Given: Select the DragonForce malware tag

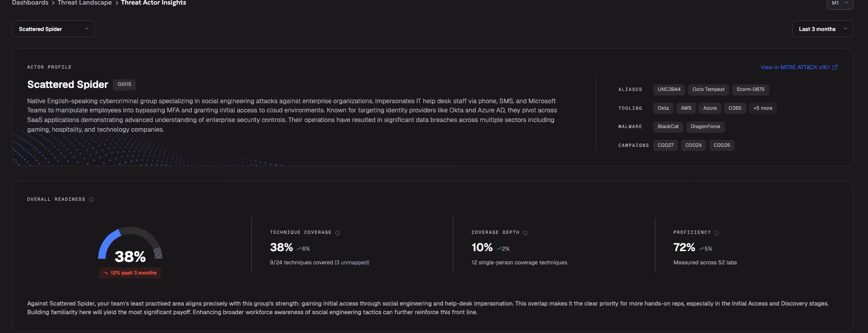Looking at the screenshot, I should point(705,127).
